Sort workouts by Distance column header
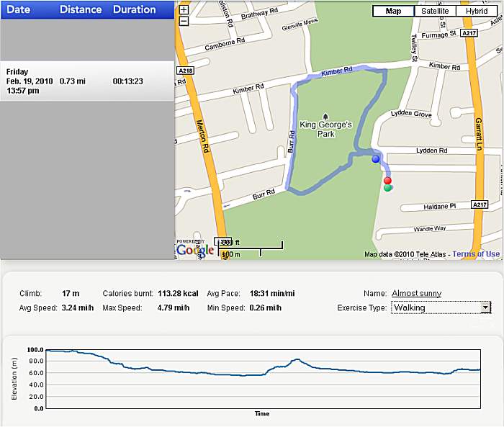This screenshot has width=504, height=427. point(80,9)
